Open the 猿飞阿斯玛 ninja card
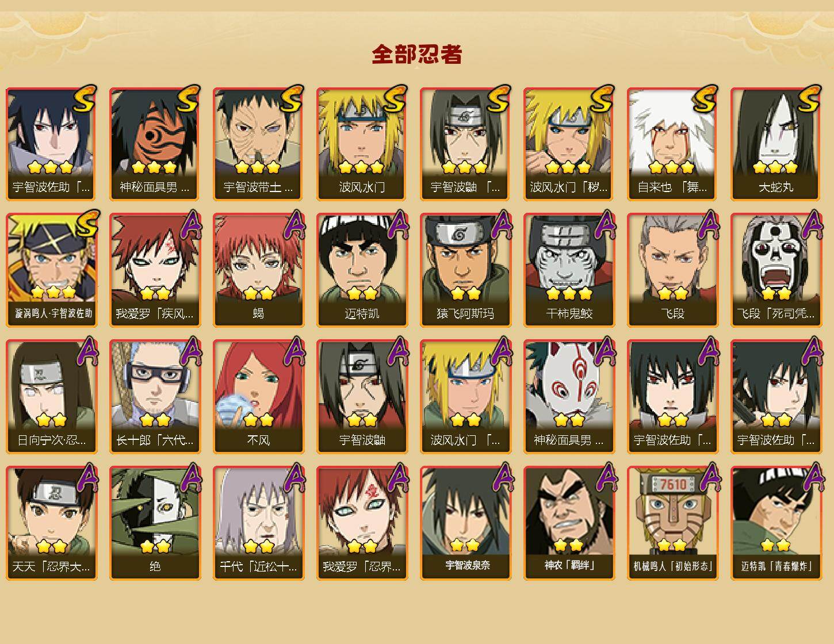 [465, 270]
